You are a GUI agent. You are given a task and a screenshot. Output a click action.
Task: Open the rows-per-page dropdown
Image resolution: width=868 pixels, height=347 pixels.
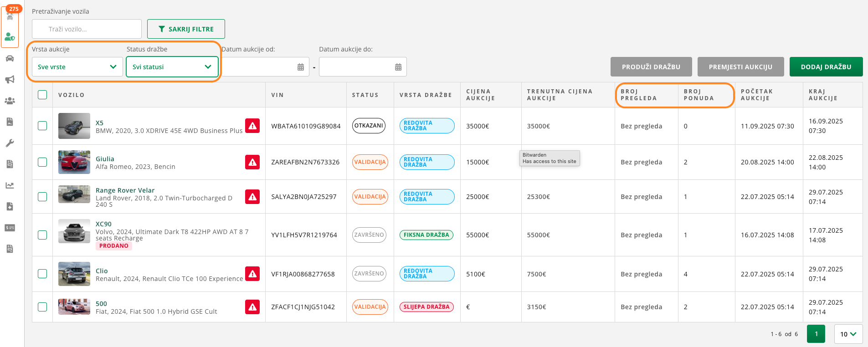click(x=848, y=334)
